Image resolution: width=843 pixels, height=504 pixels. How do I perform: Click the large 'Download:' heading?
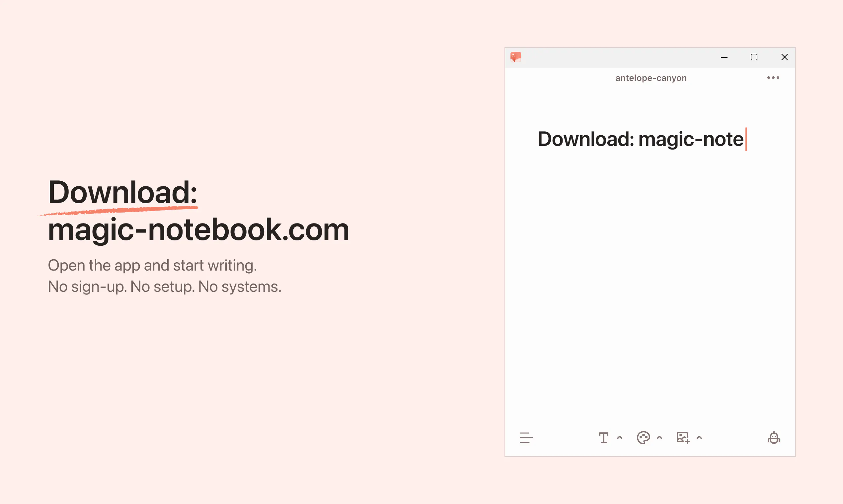tap(122, 192)
